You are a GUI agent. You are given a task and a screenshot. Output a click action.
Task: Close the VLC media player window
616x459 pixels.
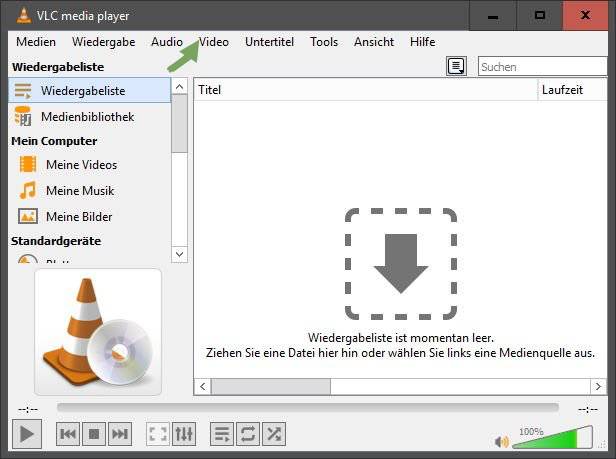coord(585,16)
